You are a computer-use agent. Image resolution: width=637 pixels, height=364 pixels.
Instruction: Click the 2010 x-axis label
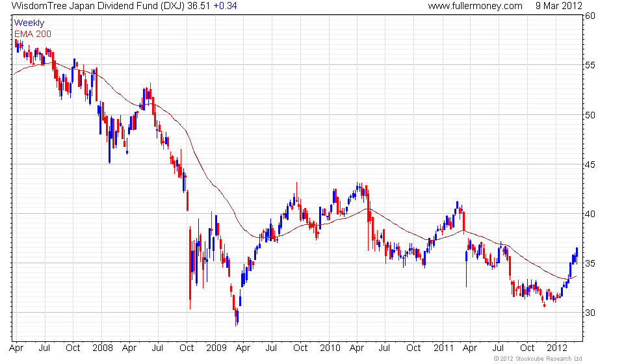tap(330, 348)
